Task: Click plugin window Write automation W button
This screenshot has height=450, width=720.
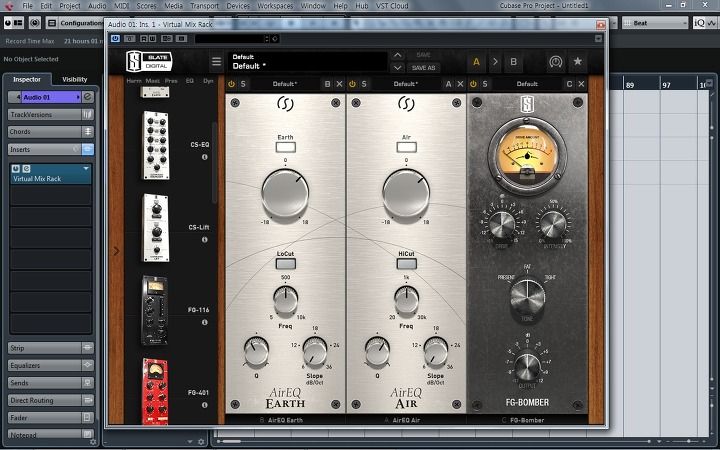Action: click(152, 39)
